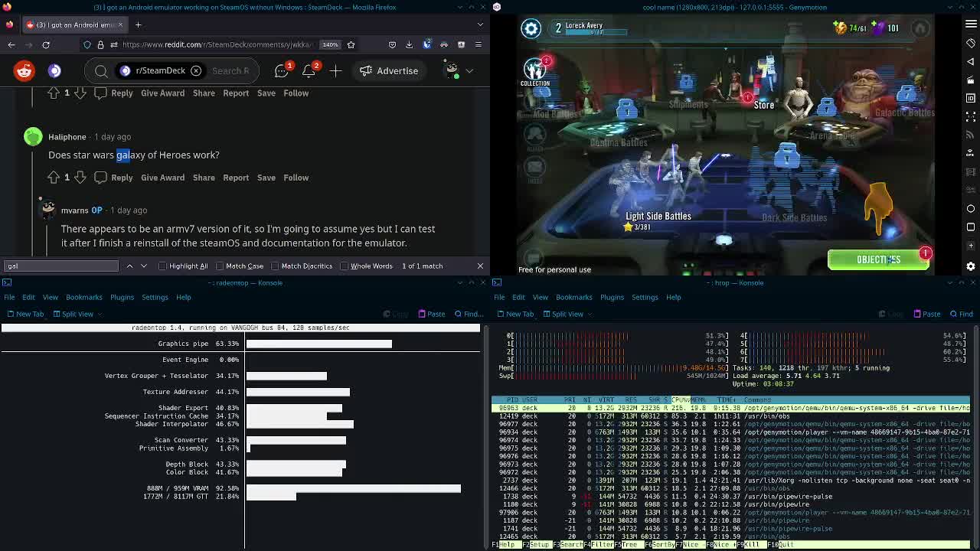Click Genymotion device ID icon
Screen dimensions: 980x551
[971, 99]
